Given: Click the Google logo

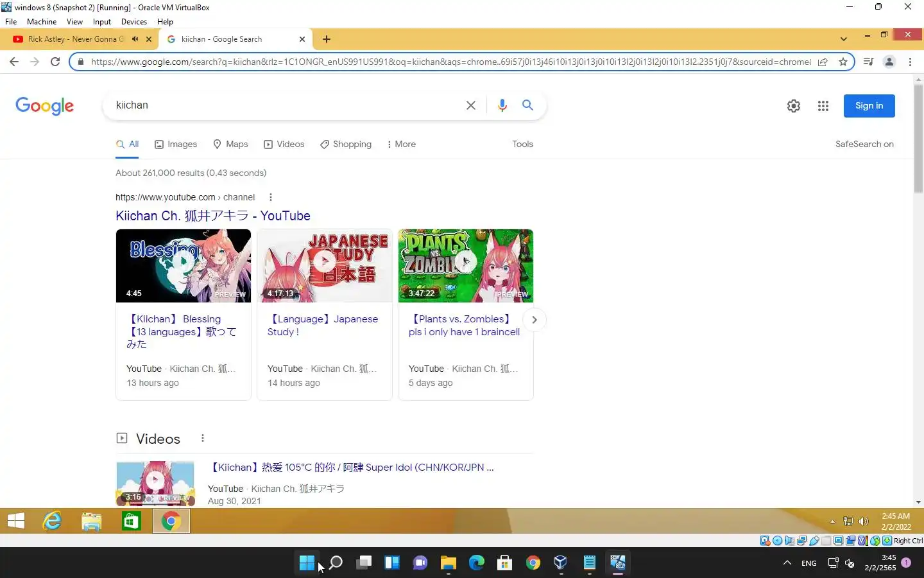Looking at the screenshot, I should 45,106.
